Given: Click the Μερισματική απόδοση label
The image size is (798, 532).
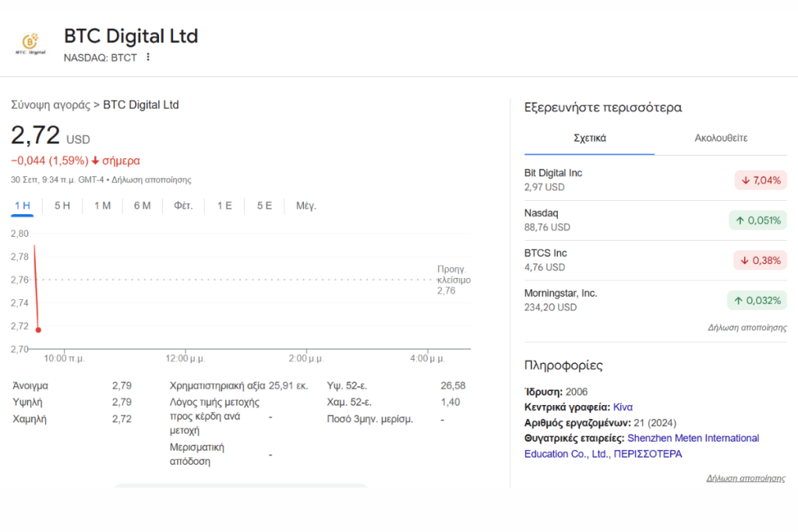Looking at the screenshot, I should pyautogui.click(x=197, y=454).
